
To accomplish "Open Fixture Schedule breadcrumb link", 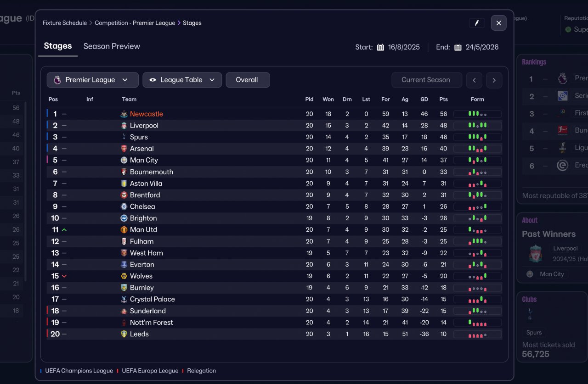I will coord(65,23).
